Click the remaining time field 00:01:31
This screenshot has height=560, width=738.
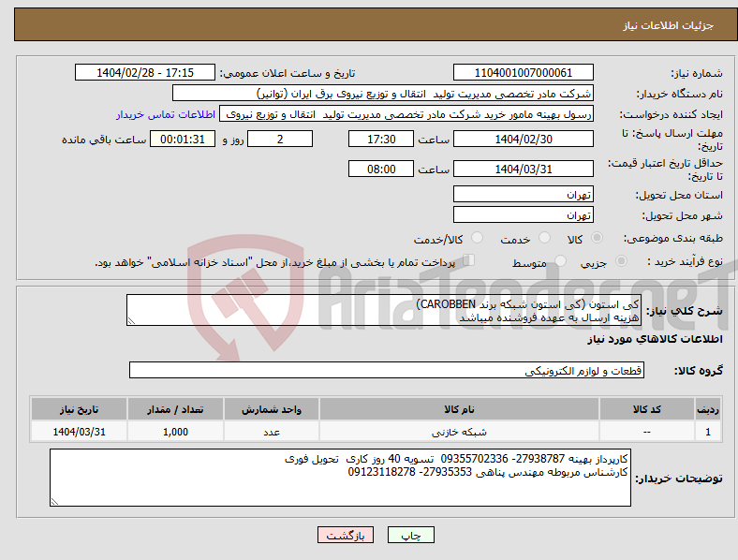[x=183, y=139]
